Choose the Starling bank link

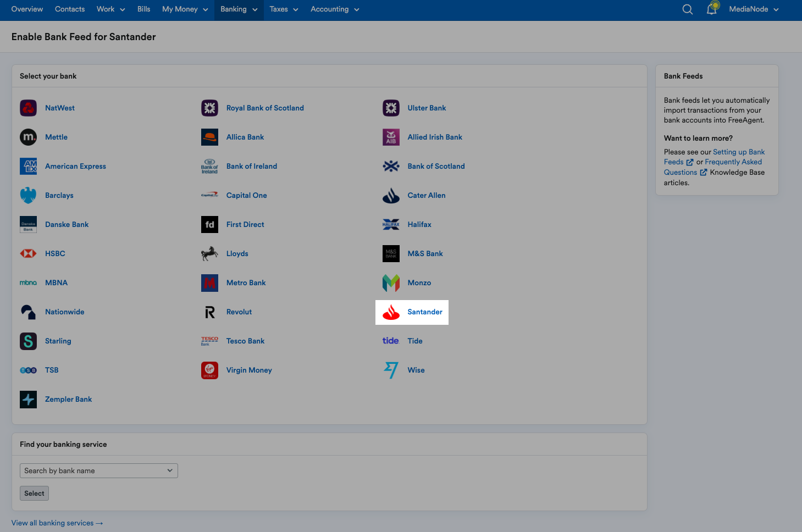[58, 341]
